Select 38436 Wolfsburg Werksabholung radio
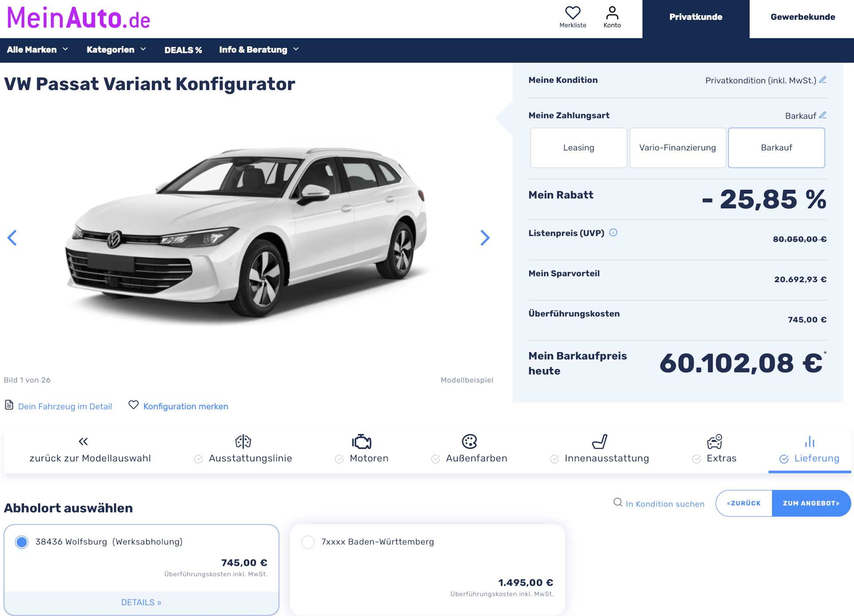The width and height of the screenshot is (854, 616). coord(21,542)
